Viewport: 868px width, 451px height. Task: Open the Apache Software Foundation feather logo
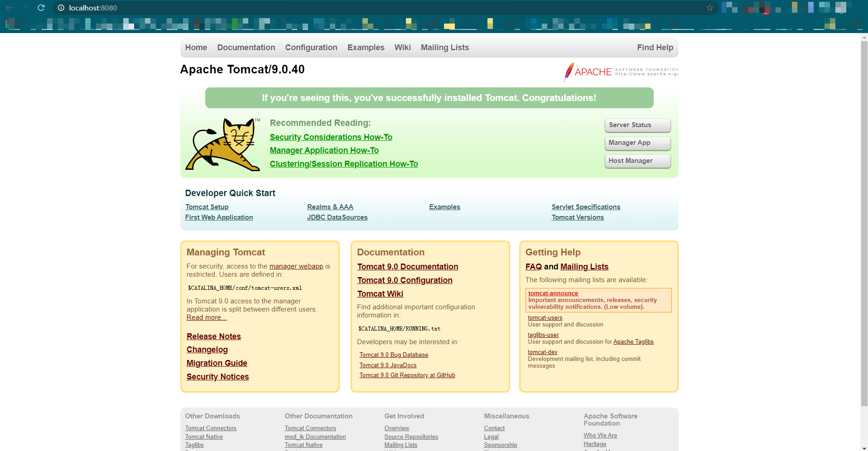621,72
